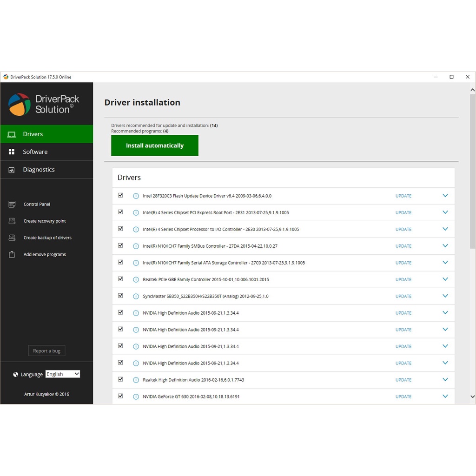Open the Language dropdown

coord(63,374)
